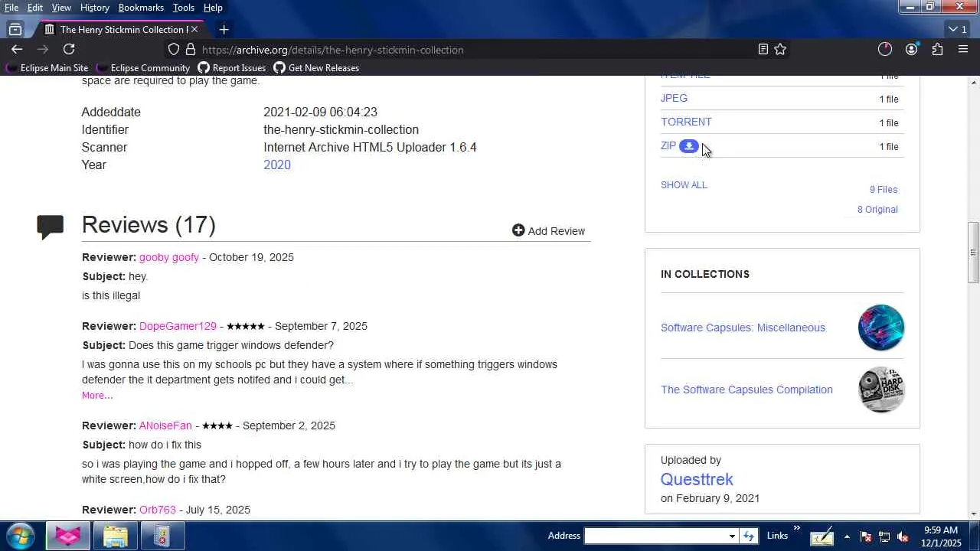The width and height of the screenshot is (980, 551).
Task: Expand the taskbar Address dropdown arrow
Action: [732, 536]
